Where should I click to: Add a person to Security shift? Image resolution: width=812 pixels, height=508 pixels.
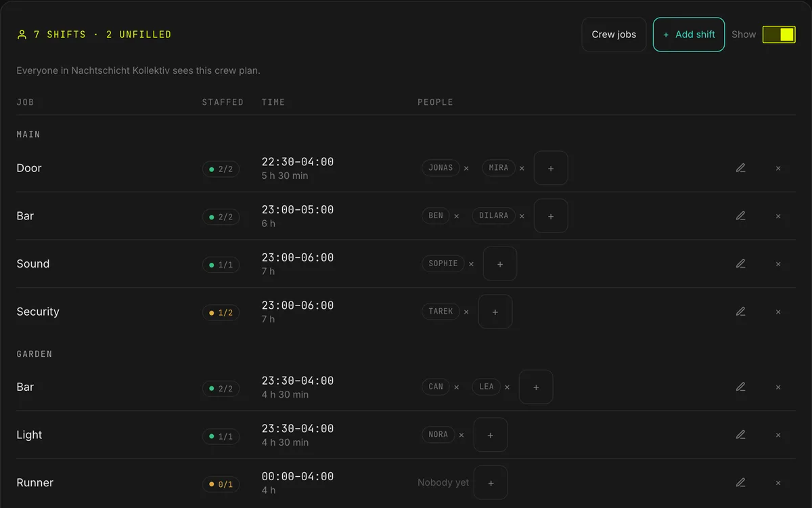click(495, 312)
